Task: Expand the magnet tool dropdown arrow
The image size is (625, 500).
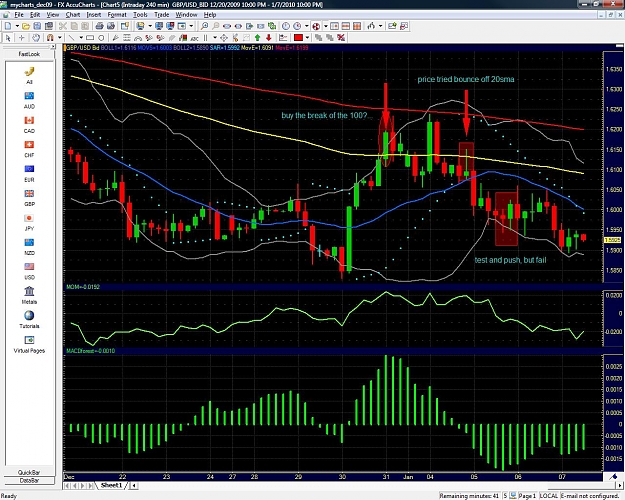Action: tap(59, 37)
